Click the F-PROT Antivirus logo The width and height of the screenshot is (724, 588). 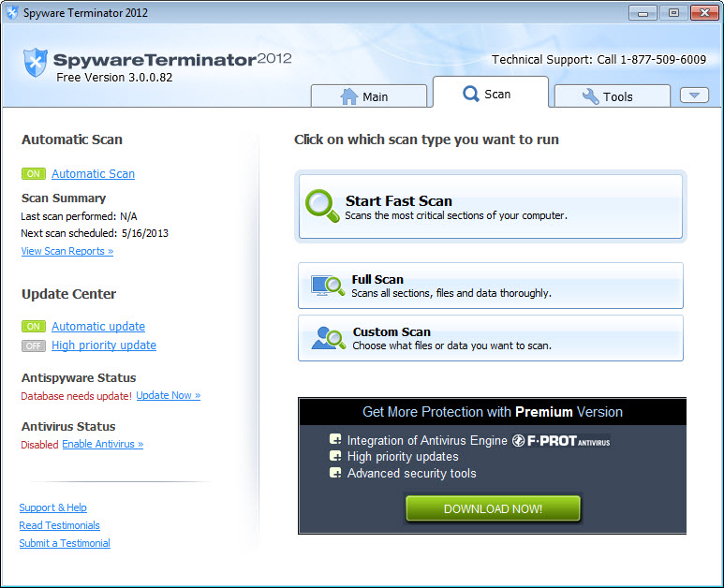(561, 441)
